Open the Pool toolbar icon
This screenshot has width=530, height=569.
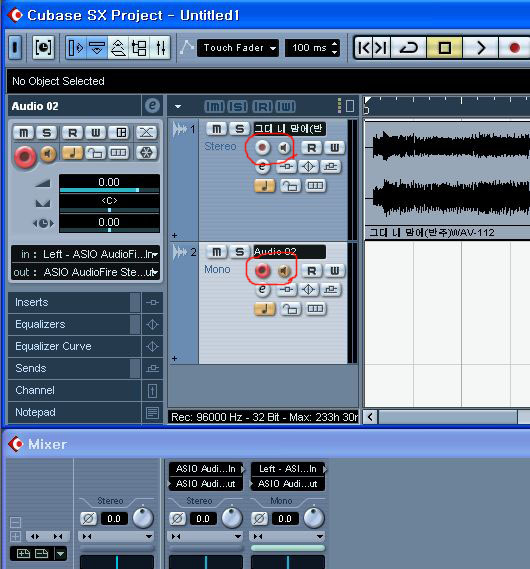click(139, 48)
